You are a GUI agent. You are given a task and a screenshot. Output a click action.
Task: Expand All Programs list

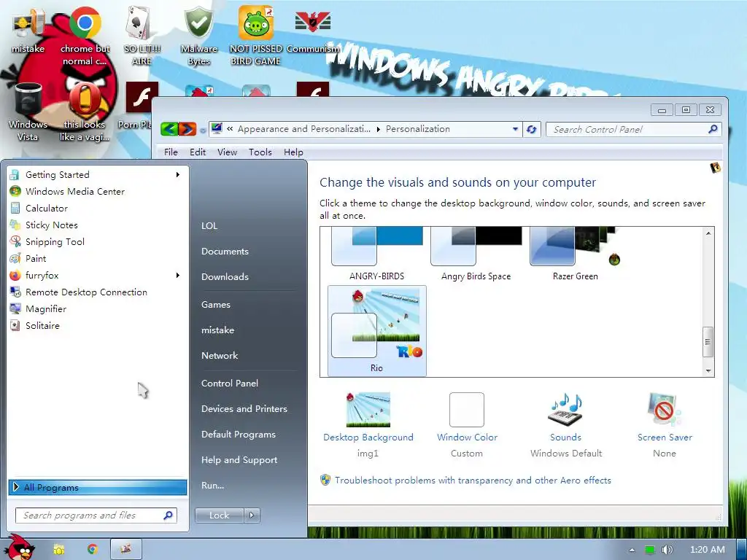click(98, 487)
